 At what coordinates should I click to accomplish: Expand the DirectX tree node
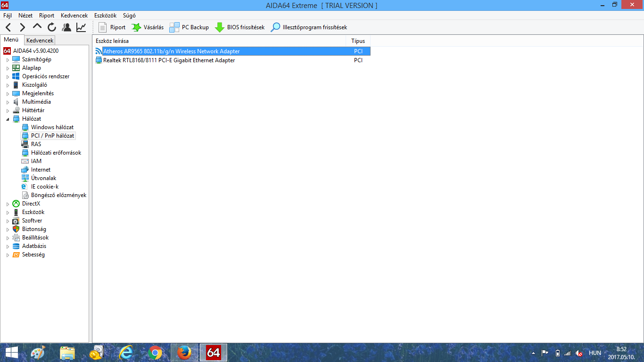coord(8,204)
